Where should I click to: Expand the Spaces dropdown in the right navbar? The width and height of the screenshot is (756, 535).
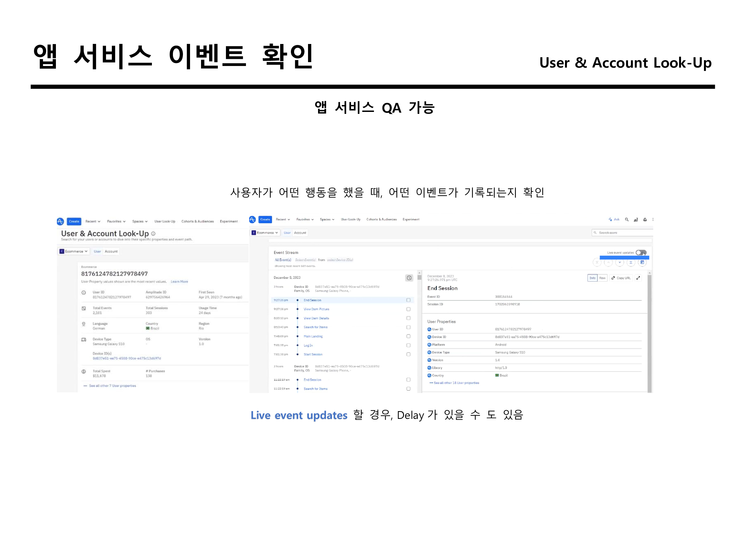coord(327,219)
